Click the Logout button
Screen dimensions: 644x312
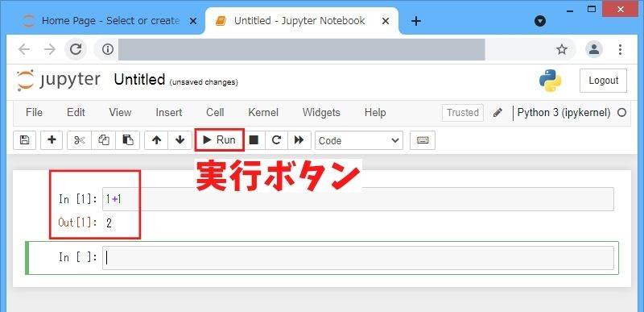(603, 81)
